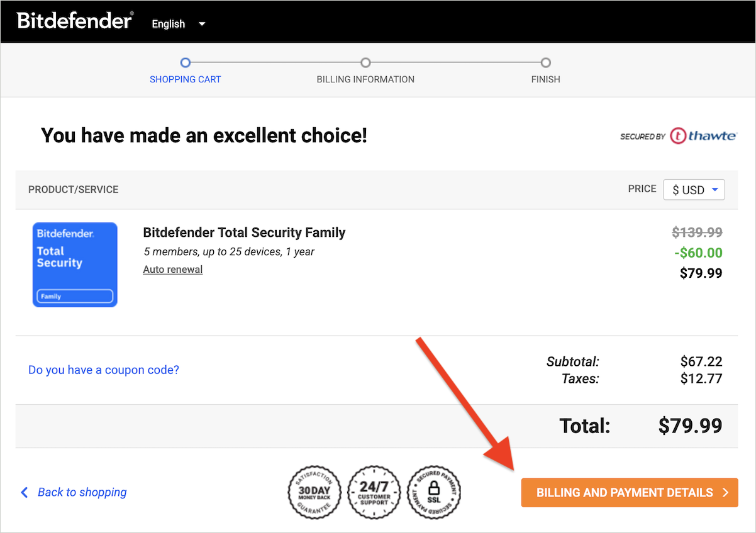
Task: Click the $12.77 taxes value
Action: (x=701, y=378)
